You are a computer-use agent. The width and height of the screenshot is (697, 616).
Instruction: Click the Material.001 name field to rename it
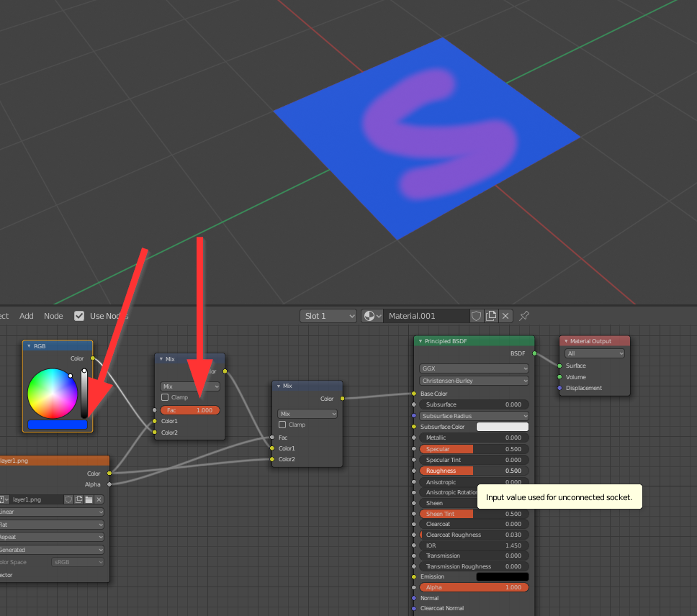pos(425,315)
